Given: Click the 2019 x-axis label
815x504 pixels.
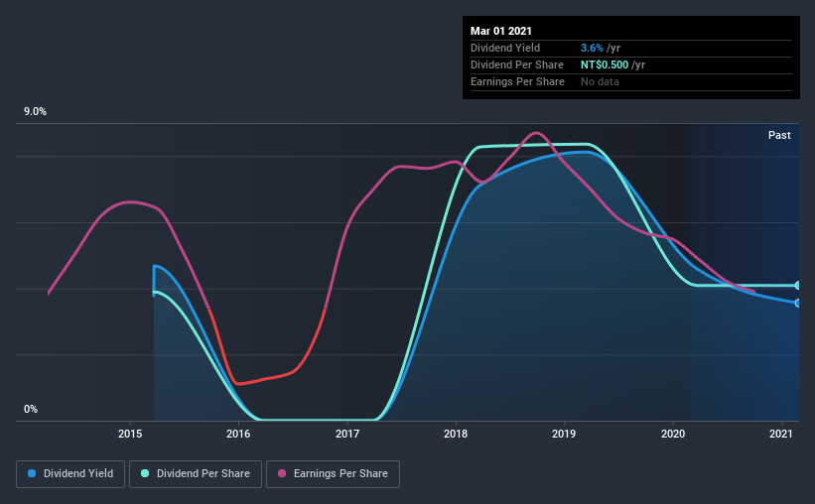Looking at the screenshot, I should coord(564,434).
